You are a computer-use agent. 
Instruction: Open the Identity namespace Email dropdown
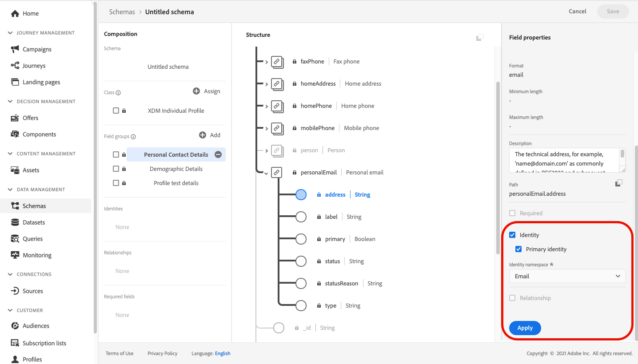pyautogui.click(x=567, y=276)
